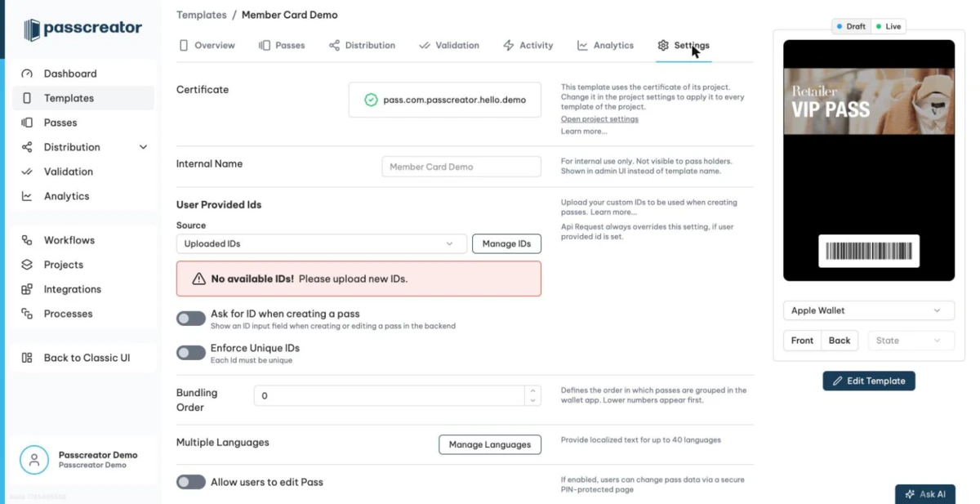Click the Projects layers icon in sidebar

(27, 265)
